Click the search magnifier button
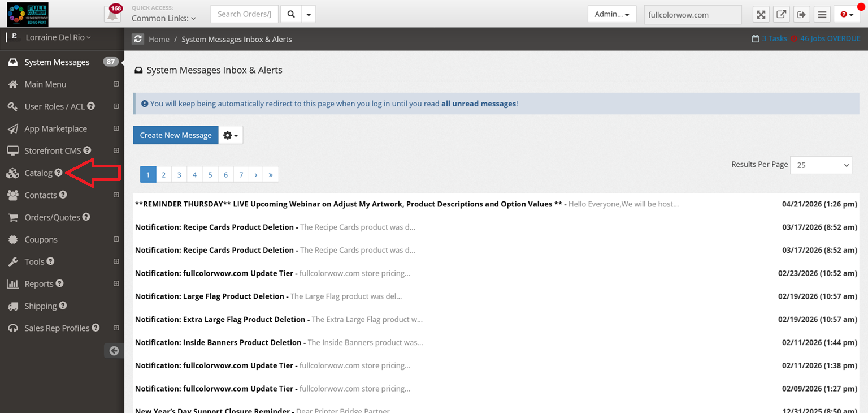The image size is (868, 413). click(291, 14)
